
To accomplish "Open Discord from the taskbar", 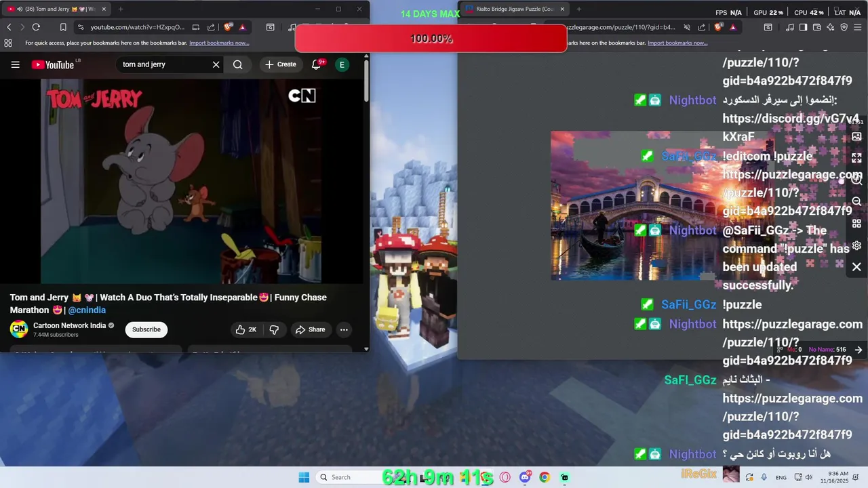I will (x=525, y=477).
